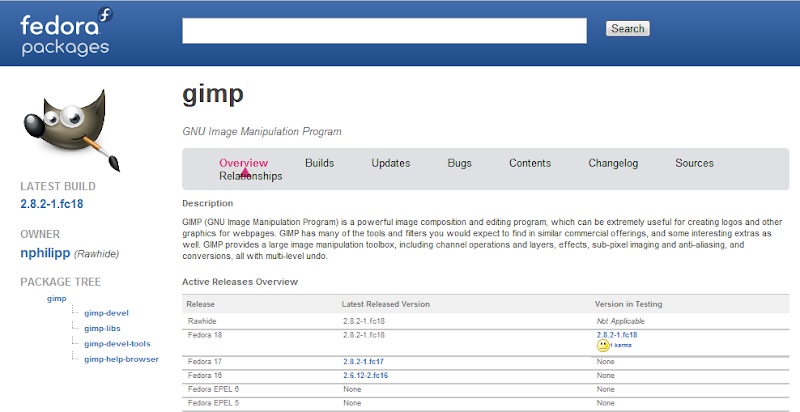
Task: Select gimp-libs in package tree
Action: (x=102, y=328)
